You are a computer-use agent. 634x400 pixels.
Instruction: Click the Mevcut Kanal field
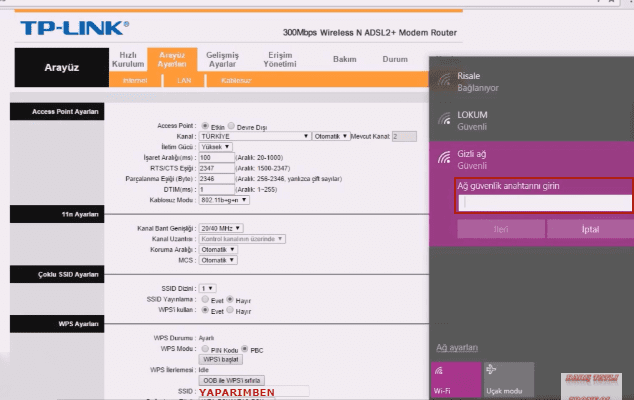pos(404,136)
